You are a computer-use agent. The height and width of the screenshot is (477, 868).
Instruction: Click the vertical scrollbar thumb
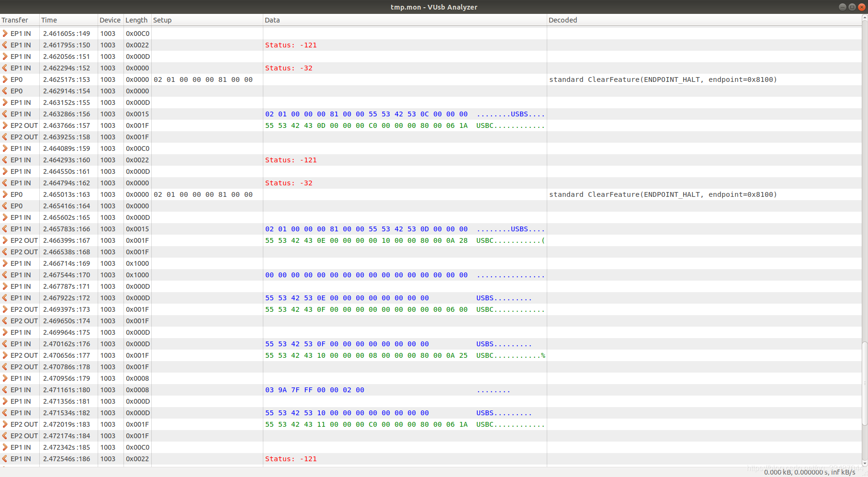point(865,383)
